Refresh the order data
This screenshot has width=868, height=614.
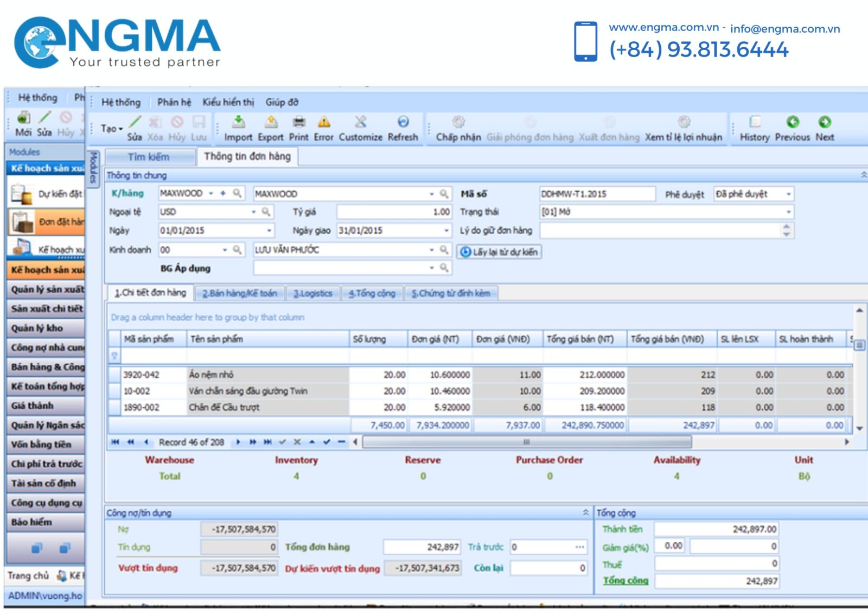(x=403, y=122)
